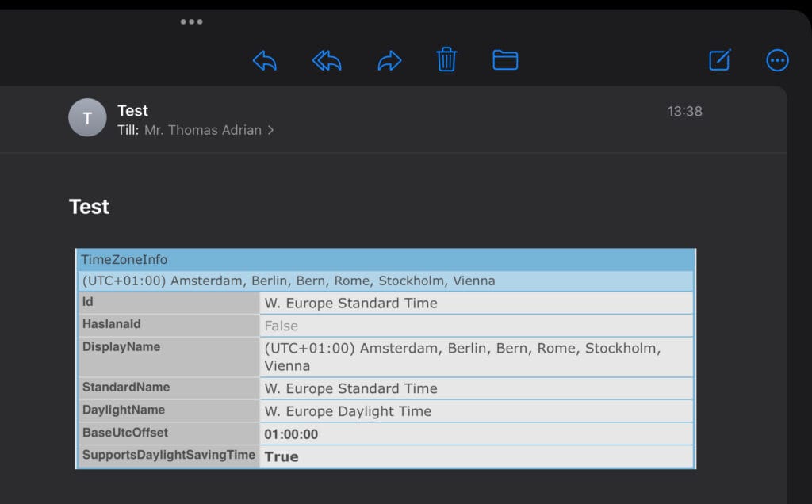The image size is (812, 504).
Task: Tap the True value cell
Action: [x=477, y=456]
